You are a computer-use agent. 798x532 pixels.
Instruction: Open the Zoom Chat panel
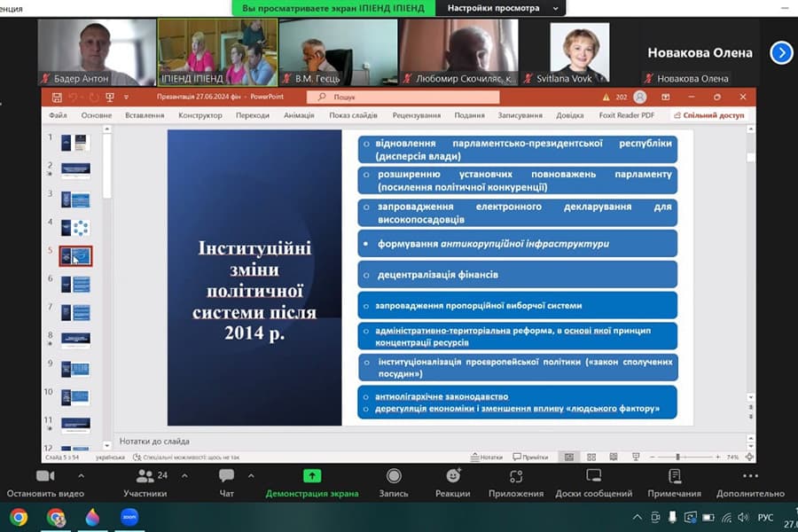226,481
